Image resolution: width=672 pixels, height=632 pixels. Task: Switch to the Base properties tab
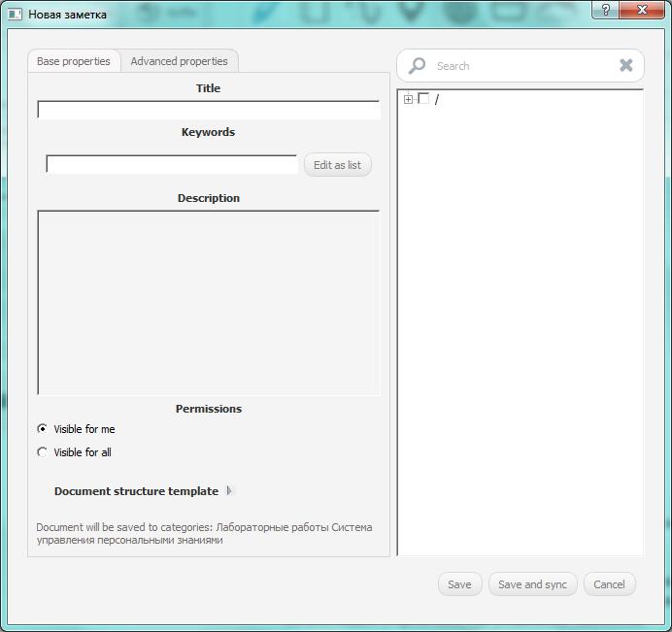click(74, 61)
